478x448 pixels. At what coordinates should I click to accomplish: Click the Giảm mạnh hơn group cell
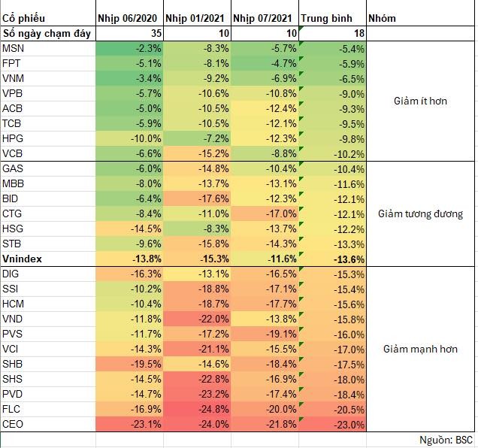coord(421,349)
